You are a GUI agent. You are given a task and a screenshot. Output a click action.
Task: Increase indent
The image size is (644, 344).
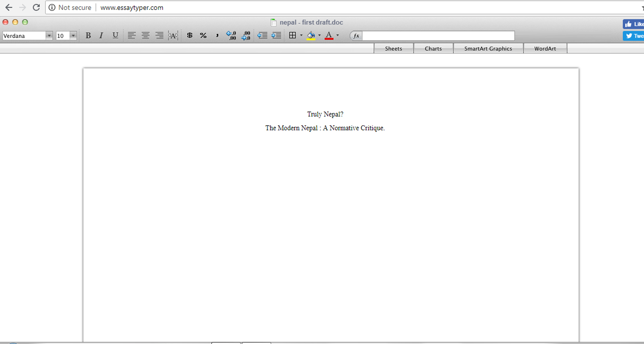tap(276, 36)
